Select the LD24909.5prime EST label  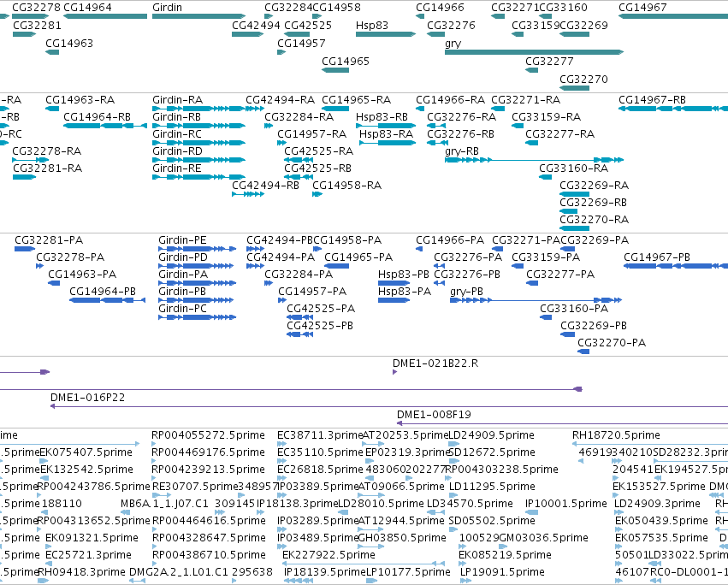(x=491, y=435)
